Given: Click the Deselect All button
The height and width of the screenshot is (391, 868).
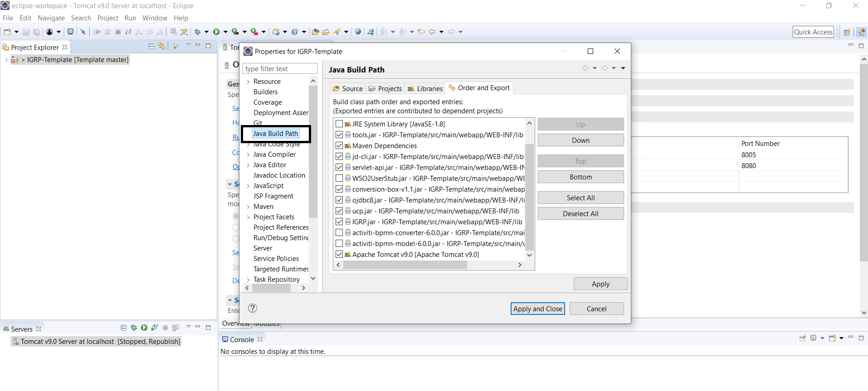Looking at the screenshot, I should tap(580, 213).
